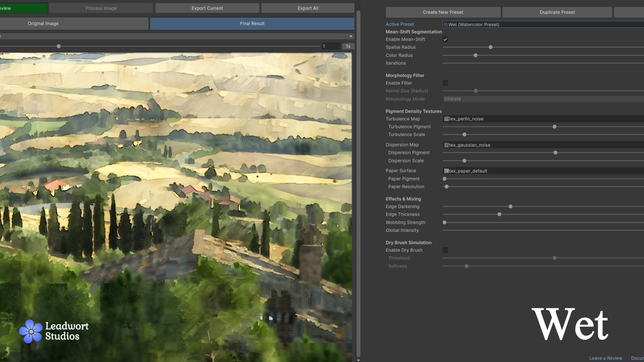Click the green Preview button

pos(24,8)
